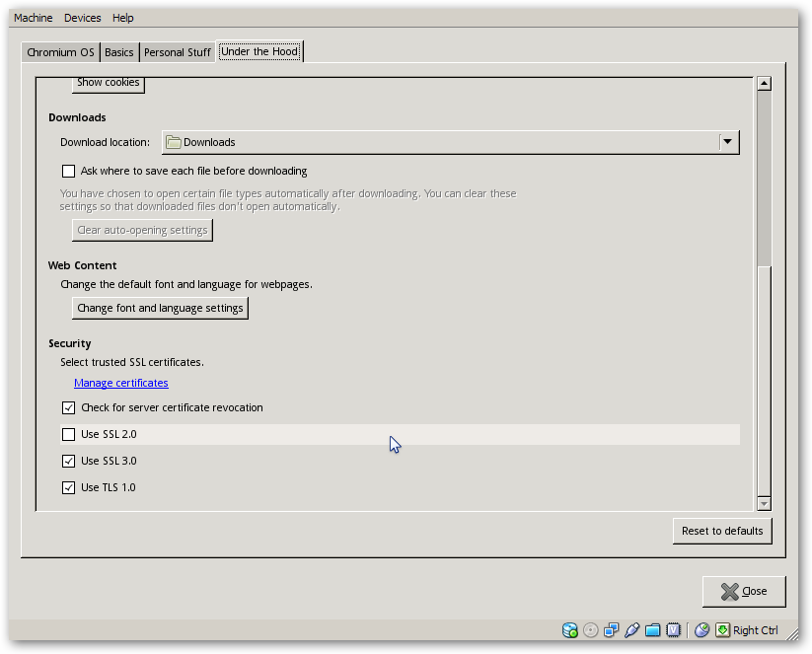Open the Devices menu
This screenshot has height=654, width=812.
82,18
